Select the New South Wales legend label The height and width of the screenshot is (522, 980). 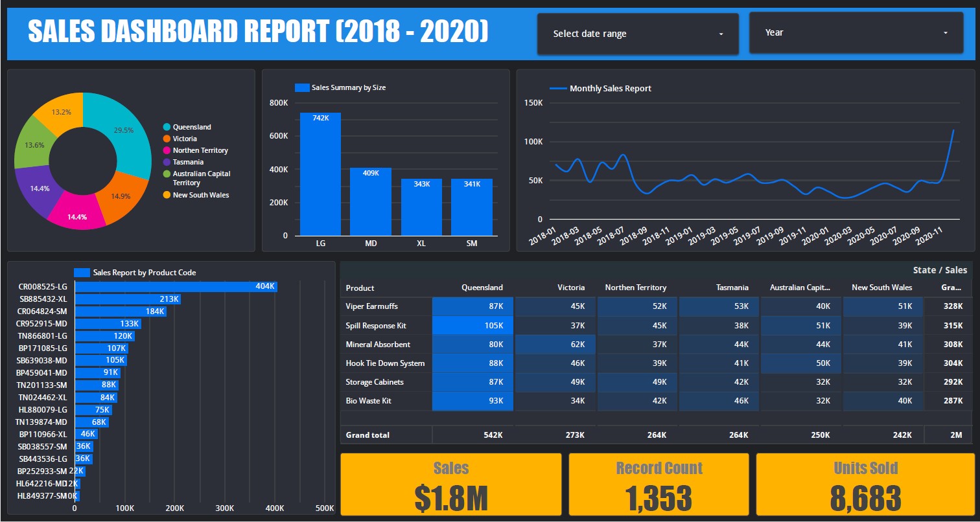pyautogui.click(x=201, y=195)
